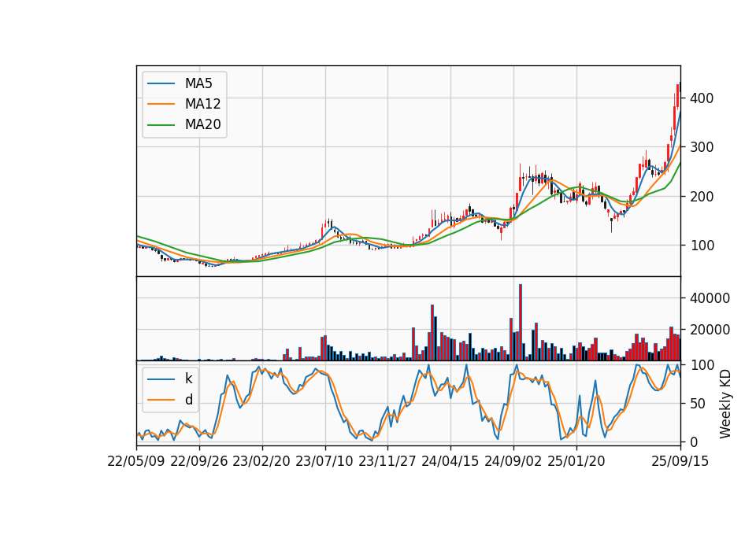The image size is (756, 543).
Task: Click the MA20 legend label
Action: coord(202,125)
